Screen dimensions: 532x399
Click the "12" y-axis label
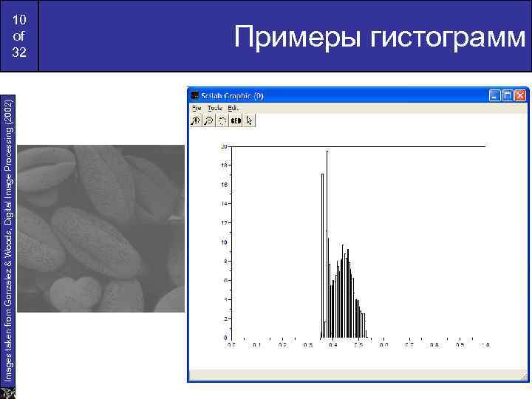(225, 223)
